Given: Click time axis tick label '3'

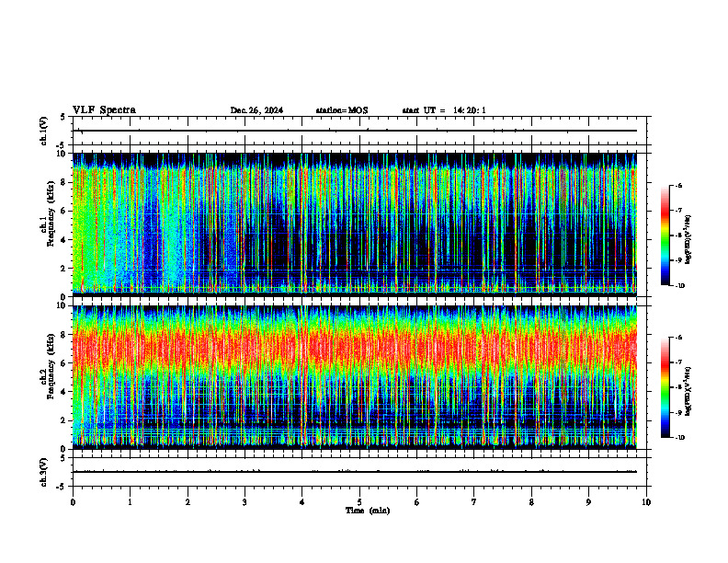Looking at the screenshot, I should click(x=245, y=502).
